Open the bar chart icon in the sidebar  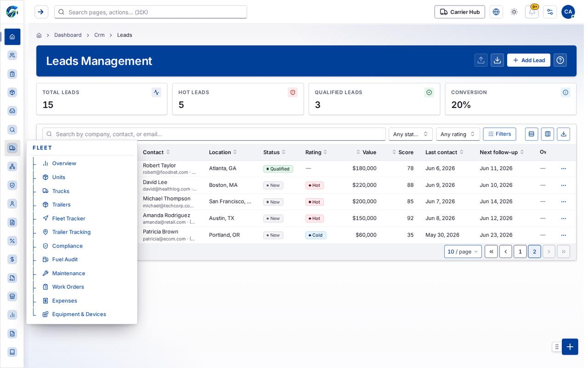point(12,315)
